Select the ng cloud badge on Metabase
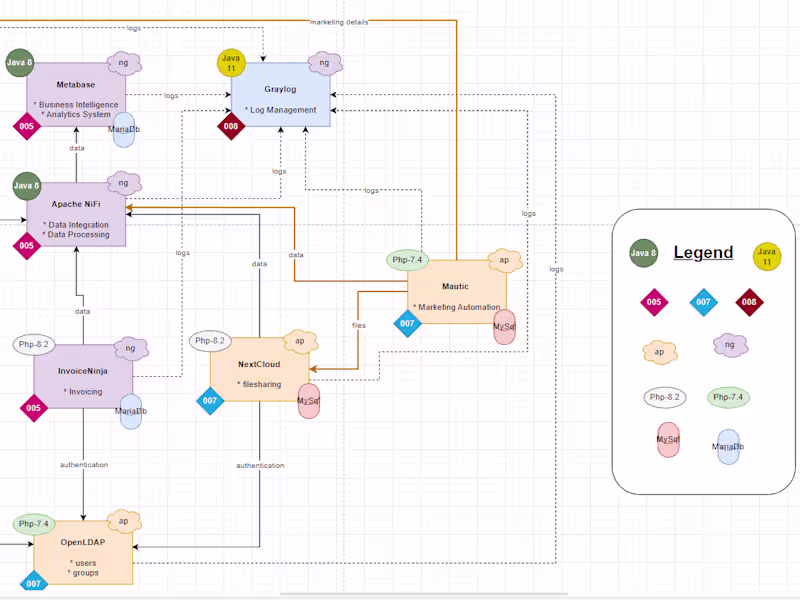Screen dimensions: 800x600 pyautogui.click(x=123, y=63)
